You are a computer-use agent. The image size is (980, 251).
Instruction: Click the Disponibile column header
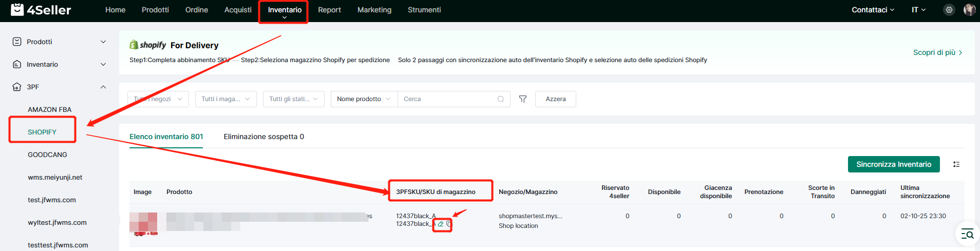[x=664, y=191]
